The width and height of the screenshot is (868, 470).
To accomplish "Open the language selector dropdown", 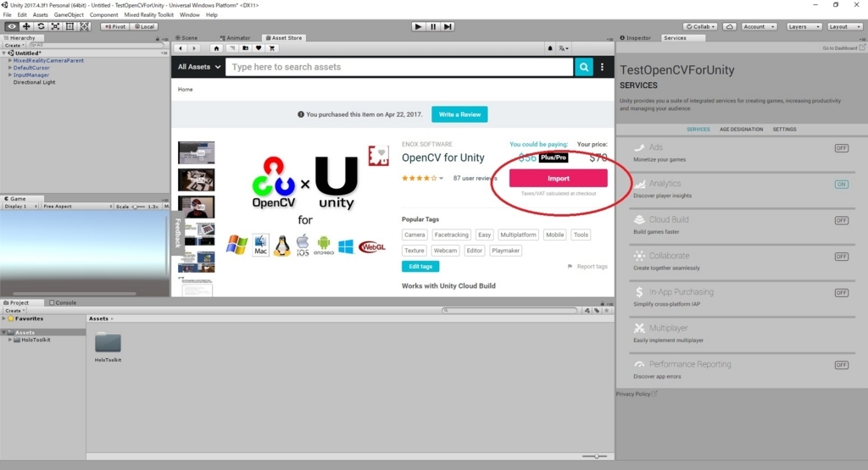I will coord(564,48).
